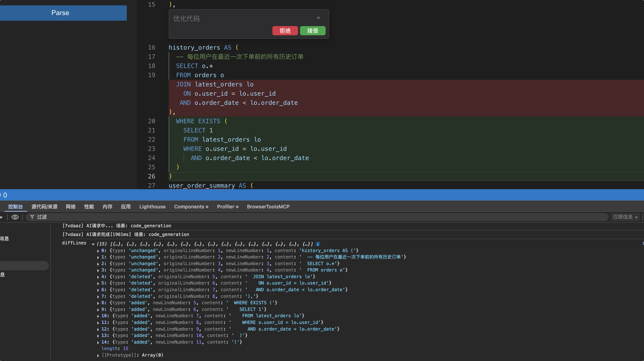Collapse the diffLines array arrow
This screenshot has width=644, height=361.
(93, 244)
